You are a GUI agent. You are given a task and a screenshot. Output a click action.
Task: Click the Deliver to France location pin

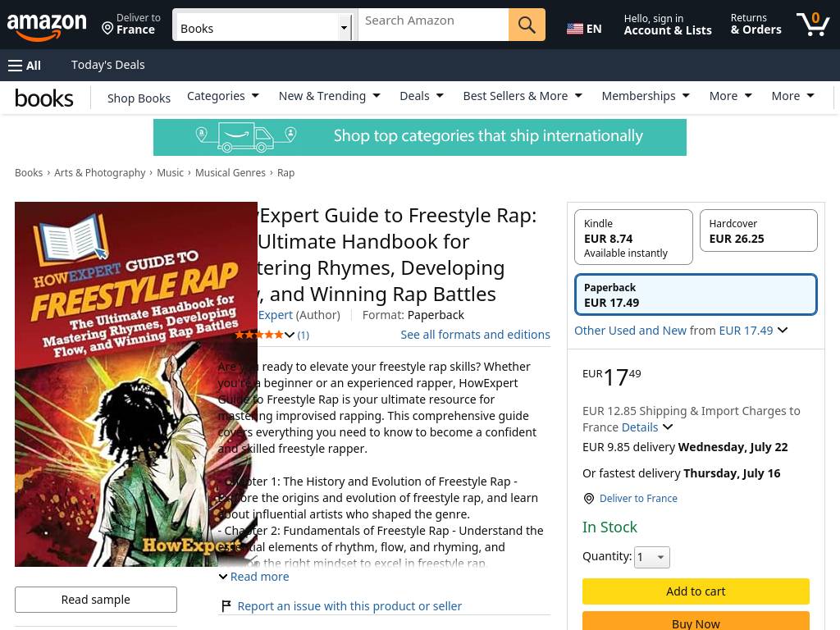point(107,28)
